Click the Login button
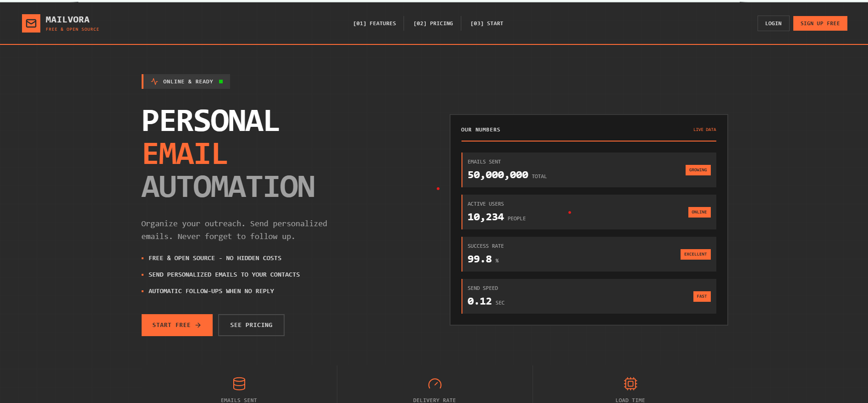Screen dimensions: 868x403 click(773, 23)
